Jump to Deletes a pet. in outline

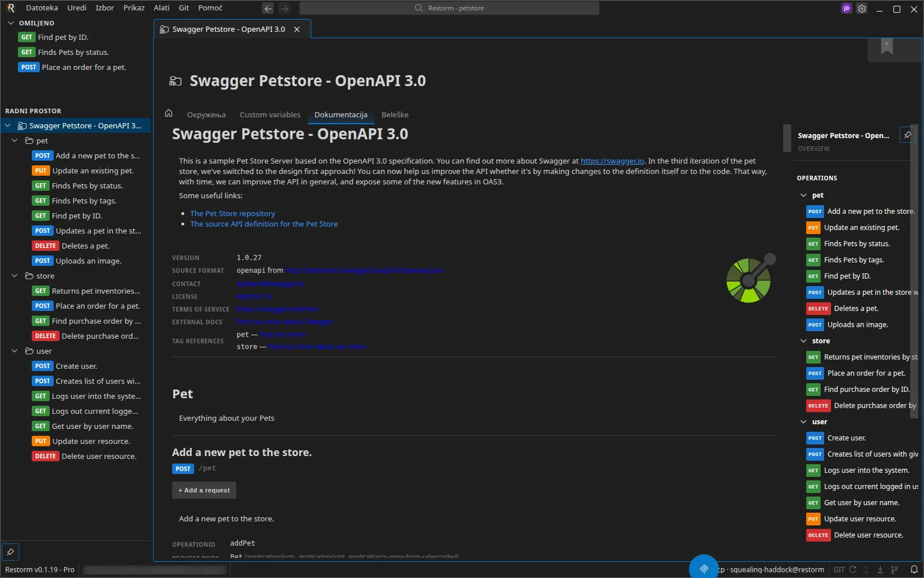pyautogui.click(x=856, y=309)
